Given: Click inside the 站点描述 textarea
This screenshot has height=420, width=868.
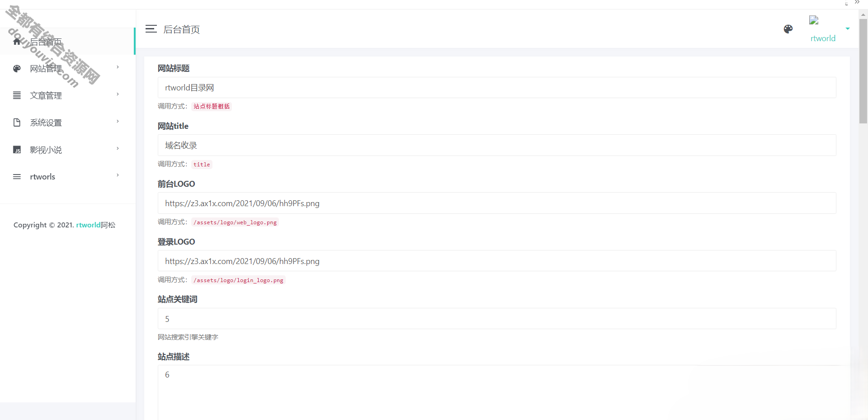Looking at the screenshot, I should (x=497, y=392).
